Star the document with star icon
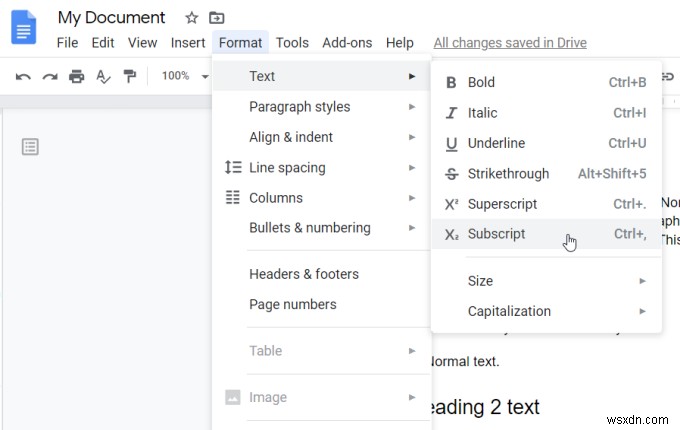Viewport: 680px width, 430px height. [191, 18]
